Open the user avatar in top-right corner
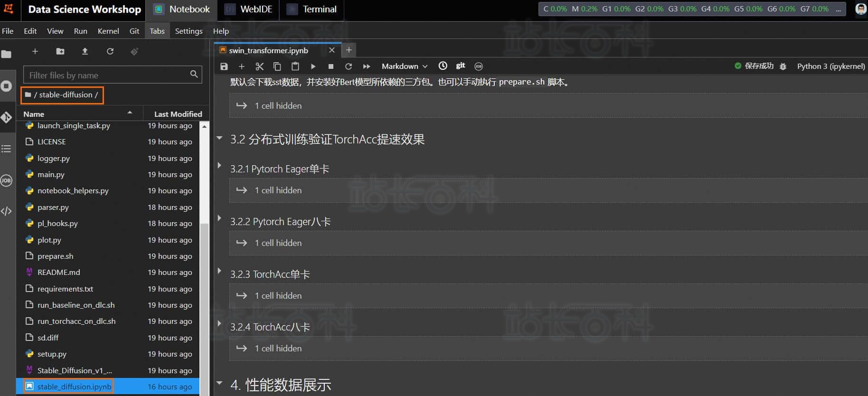This screenshot has height=396, width=868. coord(861,9)
